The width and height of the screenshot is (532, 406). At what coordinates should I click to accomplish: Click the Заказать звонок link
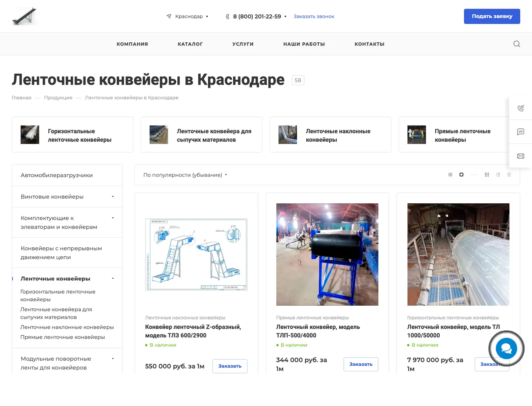click(314, 17)
